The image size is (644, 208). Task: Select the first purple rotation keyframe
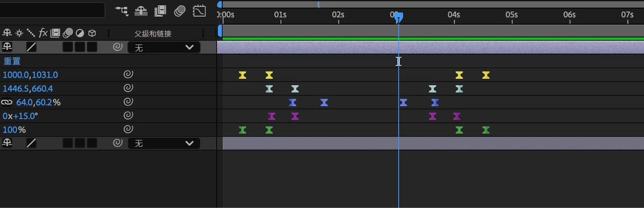click(x=272, y=116)
